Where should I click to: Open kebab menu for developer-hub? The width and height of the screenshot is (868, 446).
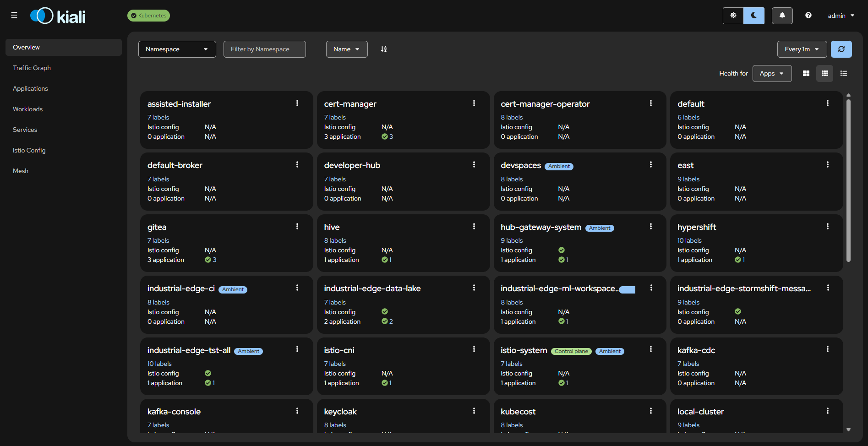pyautogui.click(x=474, y=164)
